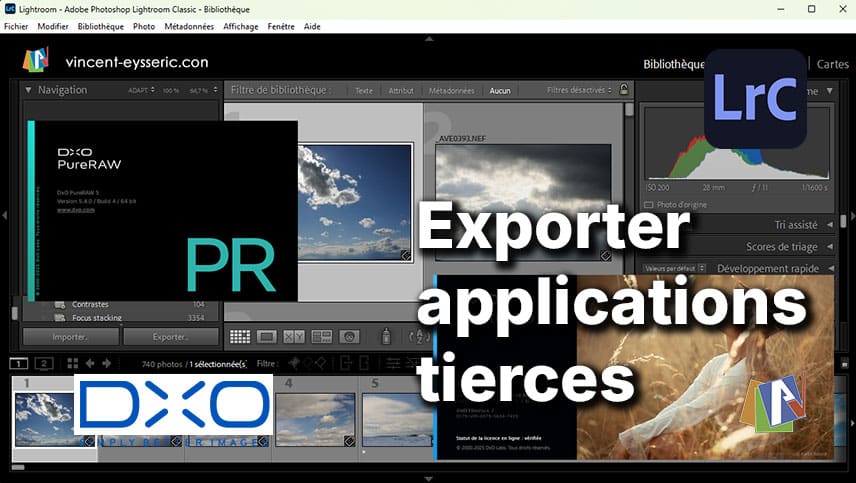Click the Contrastes folder icon
856x483 pixels.
click(x=61, y=305)
